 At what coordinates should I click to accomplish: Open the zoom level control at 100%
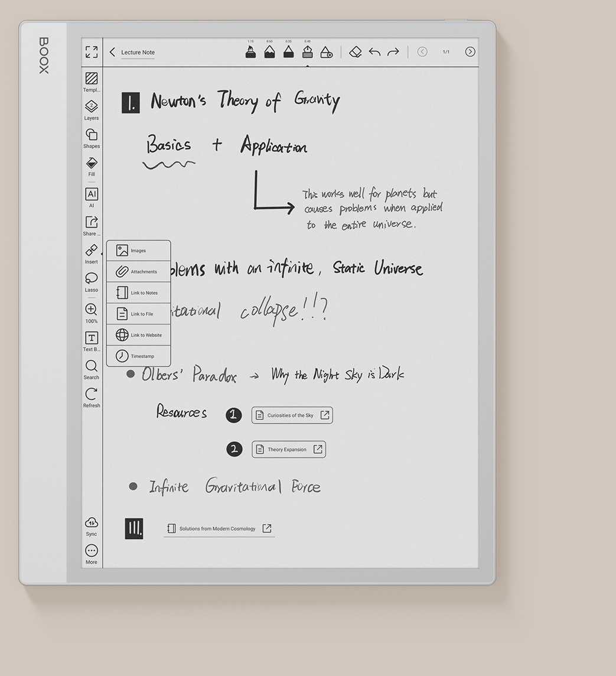click(x=92, y=313)
